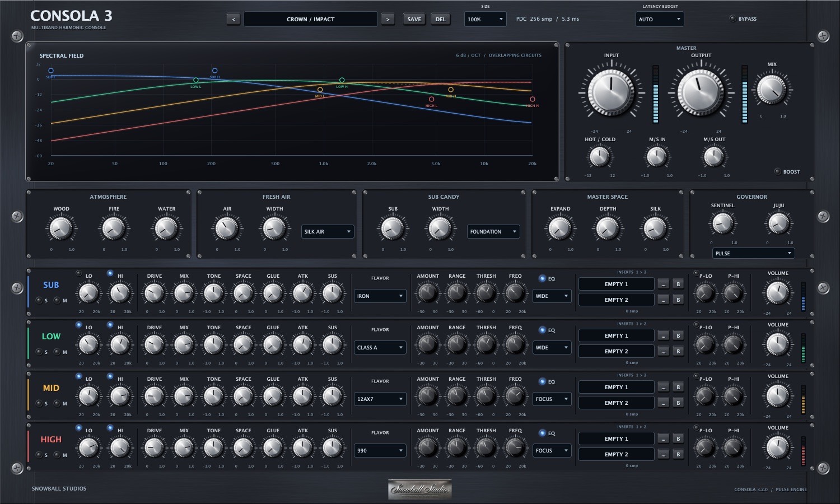Screen dimensions: 840x504
Task: Click the B button beside MID insert EMPTY 1
Action: [x=678, y=387]
